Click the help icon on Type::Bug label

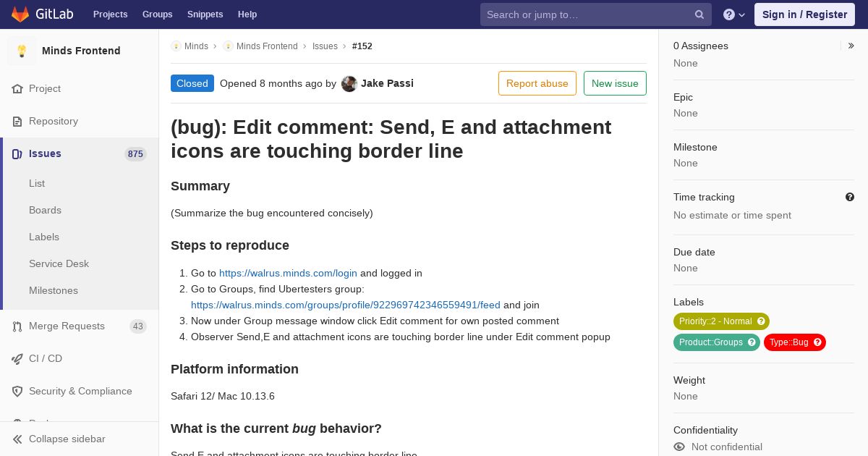point(817,342)
